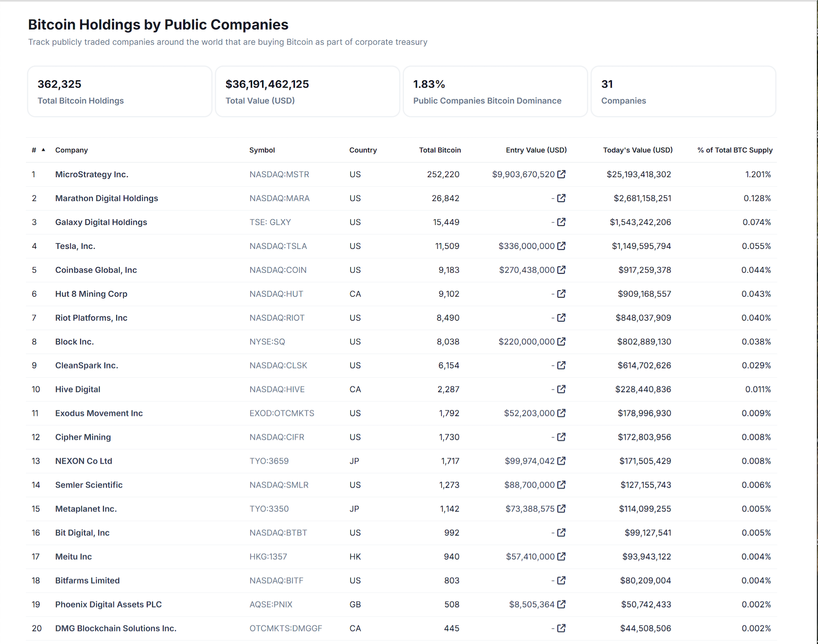Select EXOD:OTCMKTS symbol text
818x644 pixels.
click(x=282, y=413)
